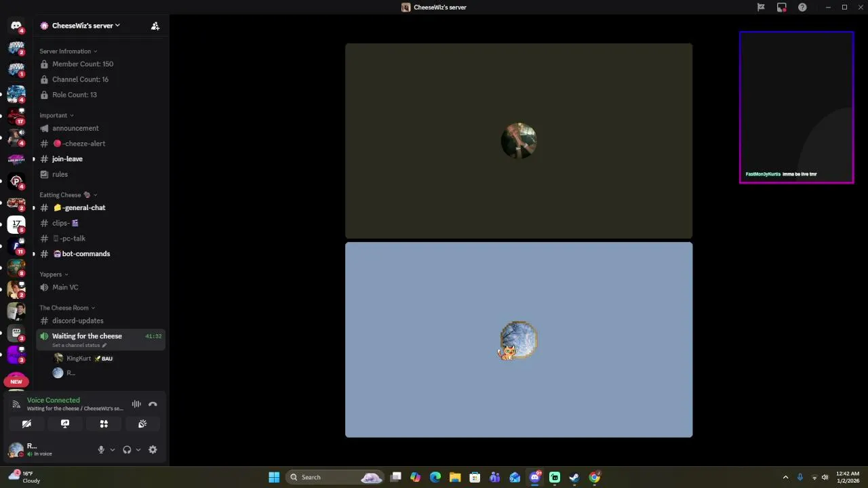The image size is (868, 488).
Task: Disconnect from voice with the hang-up icon
Action: 153,404
